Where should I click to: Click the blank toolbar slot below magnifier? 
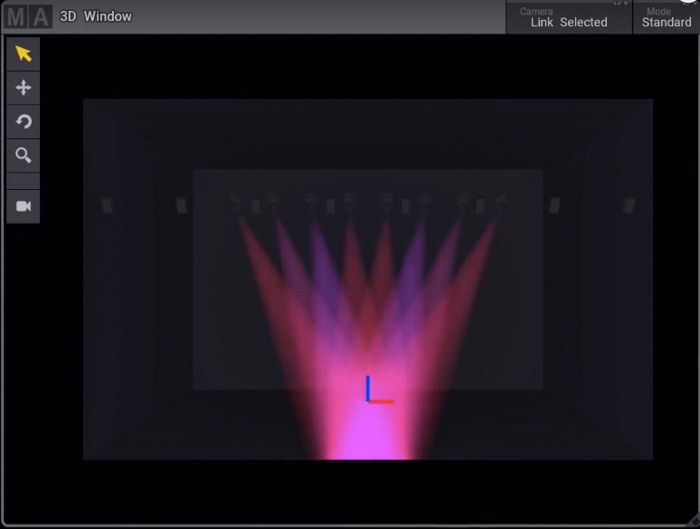[23, 181]
